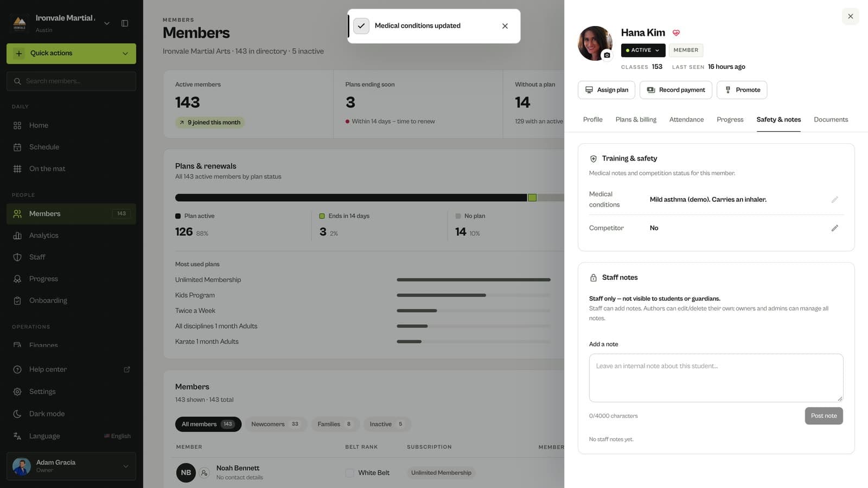The width and height of the screenshot is (868, 488).
Task: Click the Promote button
Action: click(x=742, y=90)
